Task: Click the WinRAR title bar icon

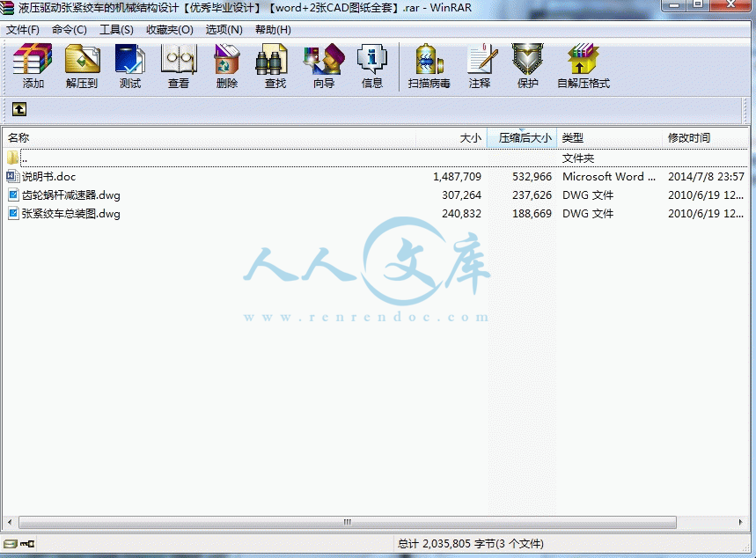Action: tap(7, 8)
